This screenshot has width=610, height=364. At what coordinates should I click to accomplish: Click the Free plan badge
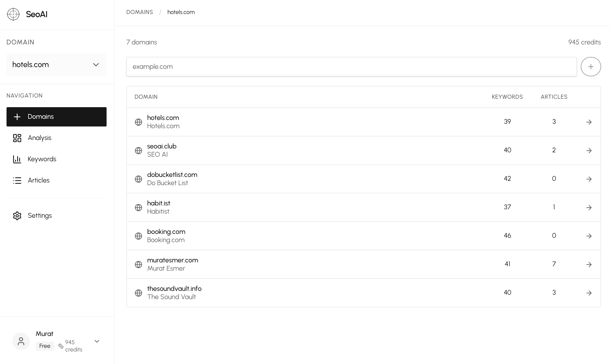45,346
